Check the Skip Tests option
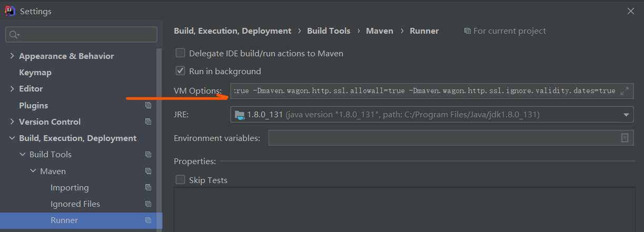 (x=180, y=180)
